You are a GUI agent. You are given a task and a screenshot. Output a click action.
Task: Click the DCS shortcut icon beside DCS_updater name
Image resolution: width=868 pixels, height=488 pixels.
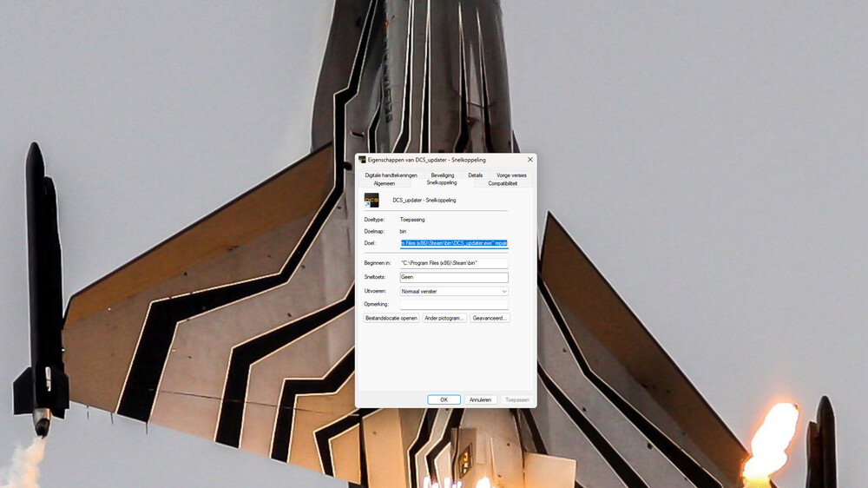(x=372, y=200)
